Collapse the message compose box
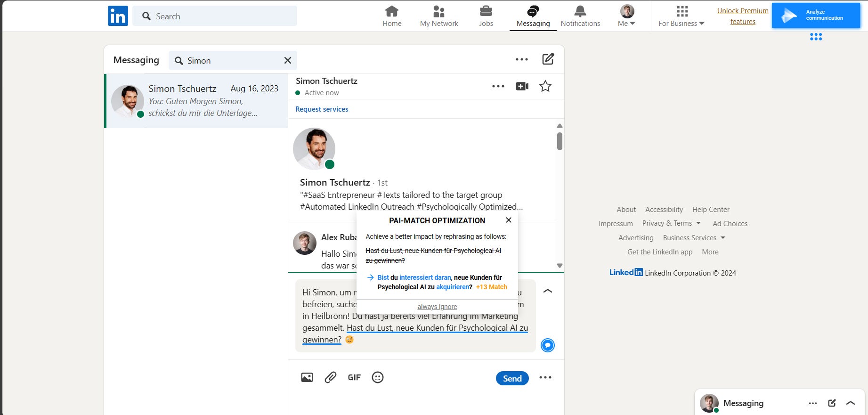 coord(547,291)
